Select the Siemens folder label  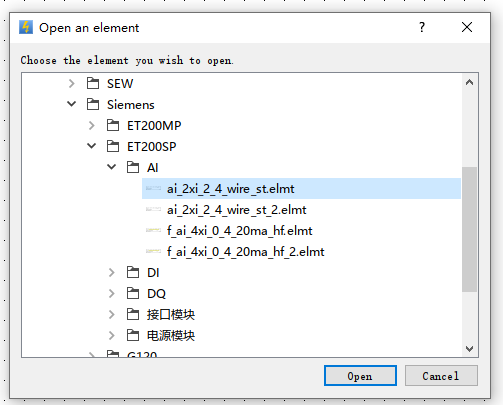click(x=131, y=105)
